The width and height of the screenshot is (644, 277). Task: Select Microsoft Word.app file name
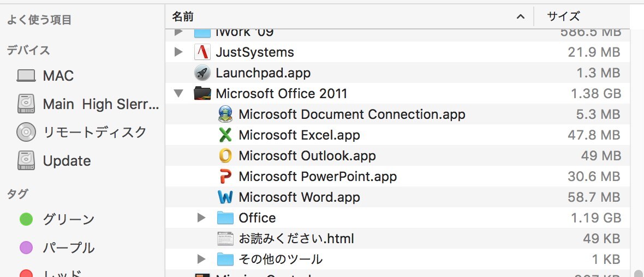coord(299,197)
